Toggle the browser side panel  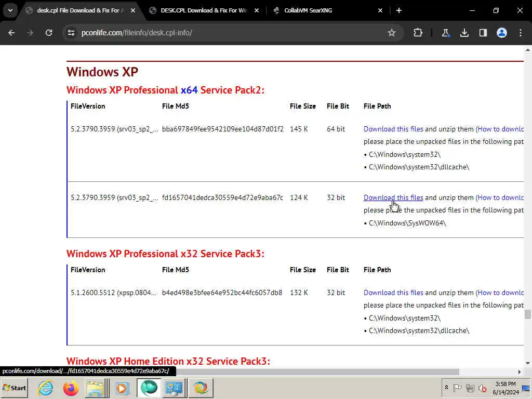tap(483, 33)
